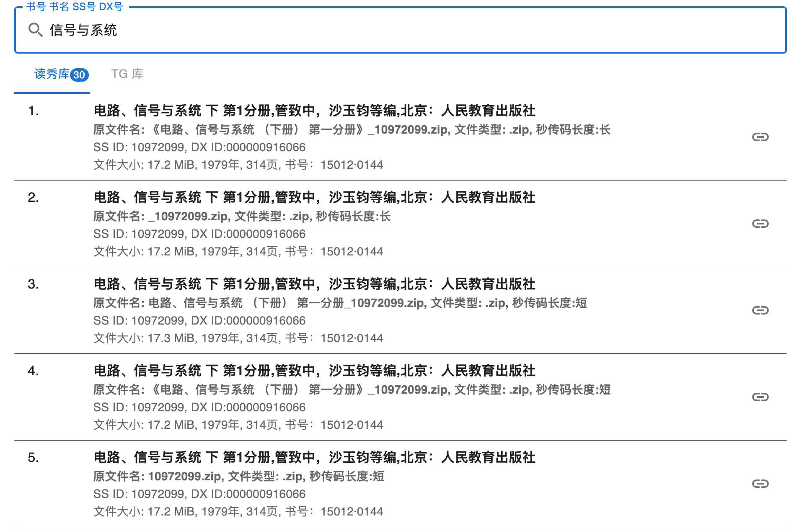Click the magnifying glass search icon
This screenshot has width=812, height=531.
[x=35, y=30]
